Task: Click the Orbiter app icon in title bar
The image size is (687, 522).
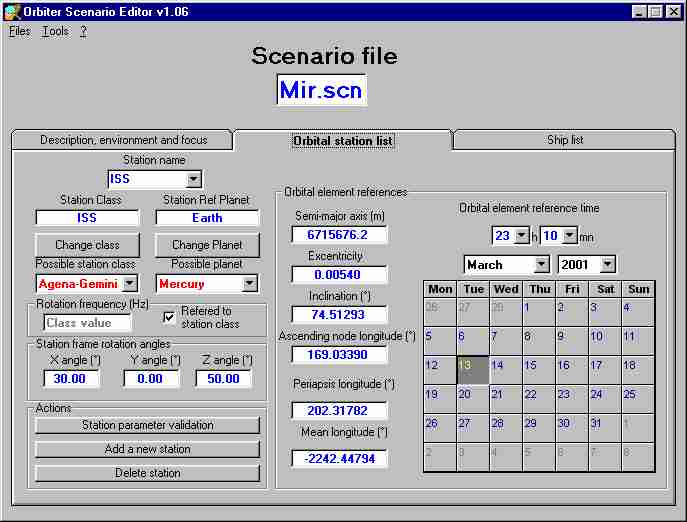Action: point(12,11)
